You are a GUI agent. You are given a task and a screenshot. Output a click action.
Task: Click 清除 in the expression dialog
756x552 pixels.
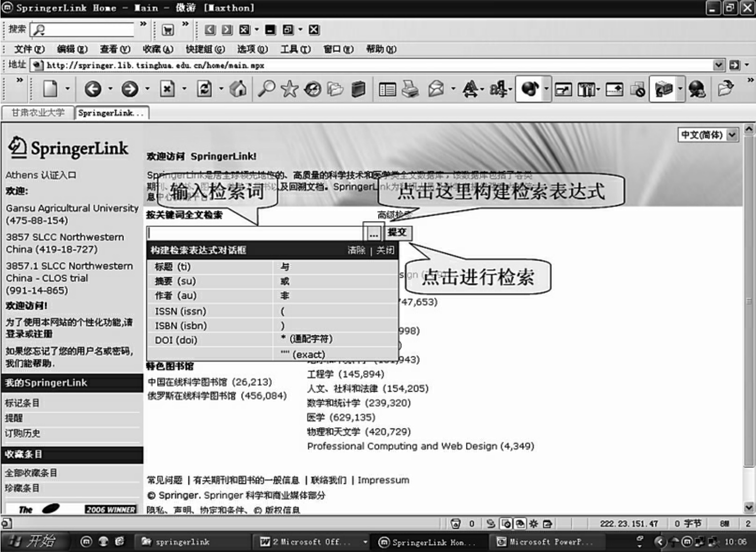(x=356, y=250)
